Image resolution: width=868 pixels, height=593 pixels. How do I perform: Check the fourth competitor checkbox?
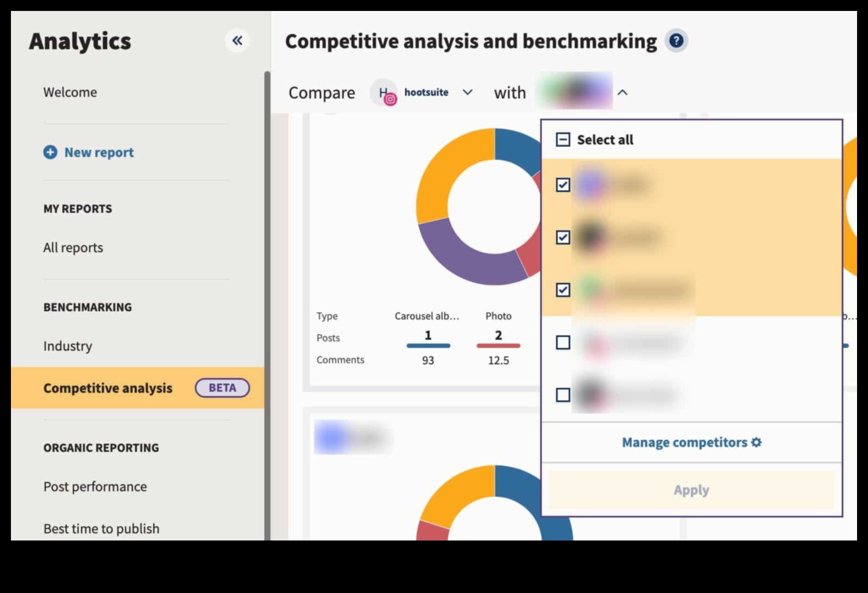coord(563,342)
